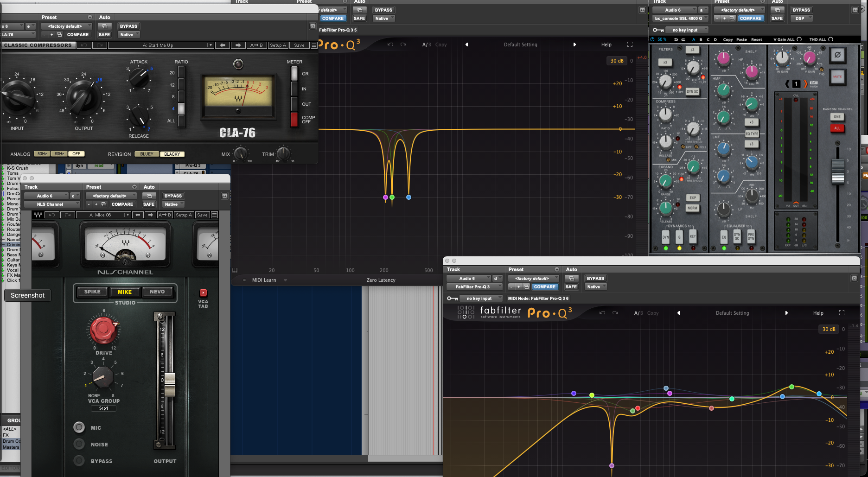The image size is (868, 477).
Task: Click the Save button in the NLS Channel toolbar
Action: click(x=202, y=215)
